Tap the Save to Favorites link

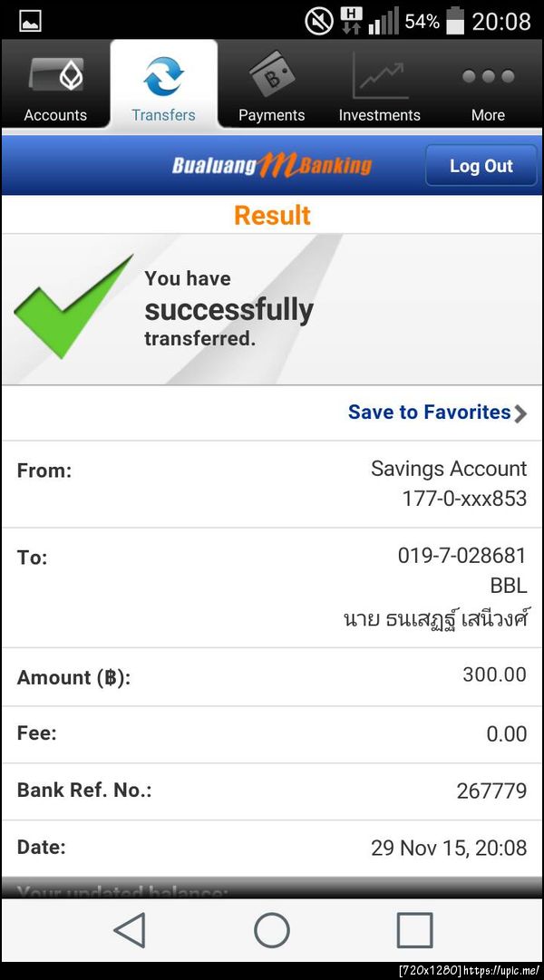coord(429,412)
